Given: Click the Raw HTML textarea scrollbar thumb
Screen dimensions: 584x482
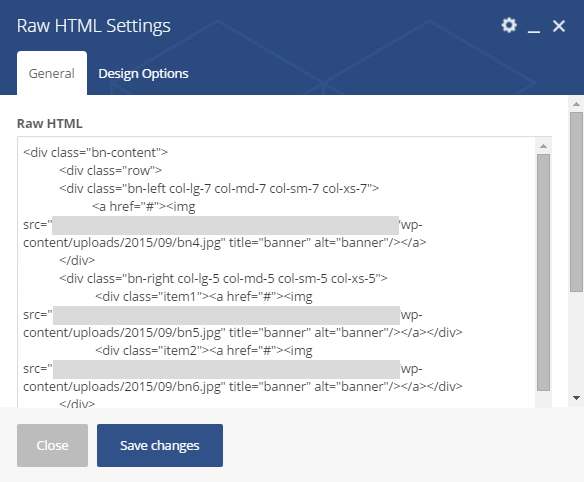Looking at the screenshot, I should coord(543,272).
